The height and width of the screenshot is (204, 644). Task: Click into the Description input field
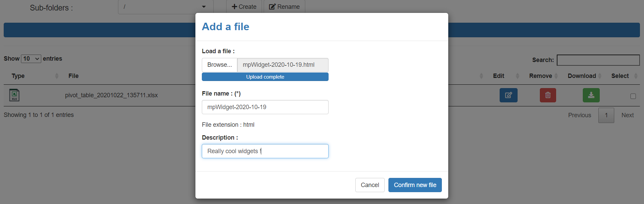[x=265, y=151]
